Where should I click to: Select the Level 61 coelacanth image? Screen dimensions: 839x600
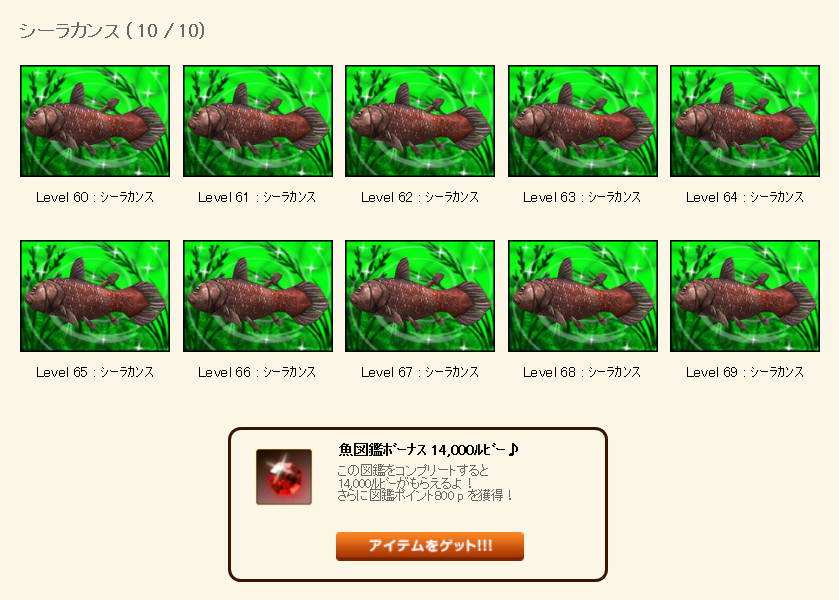coord(258,121)
